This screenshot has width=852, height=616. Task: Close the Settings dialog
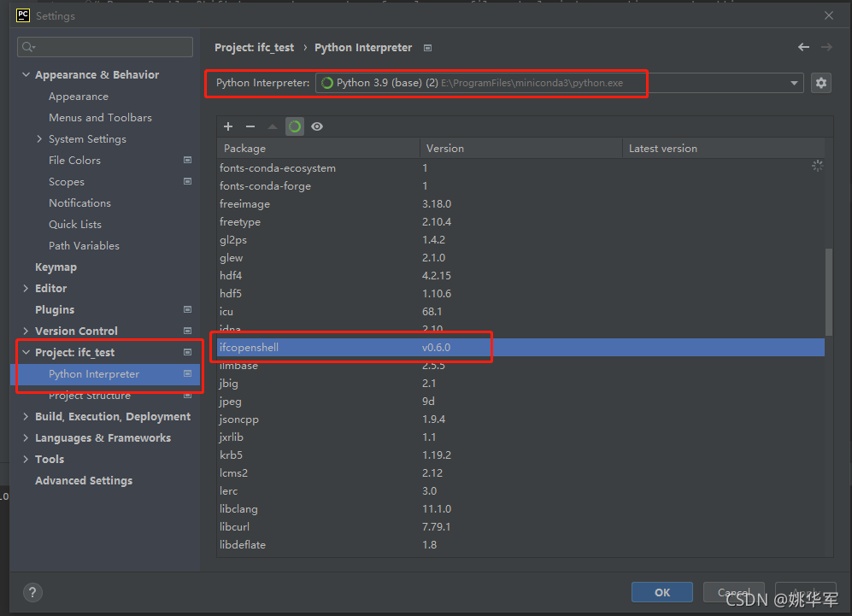click(829, 15)
